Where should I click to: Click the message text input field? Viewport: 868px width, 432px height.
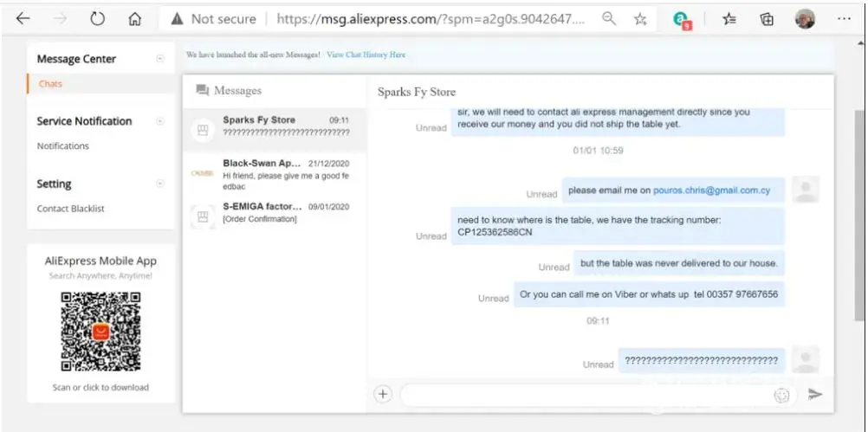point(598,395)
